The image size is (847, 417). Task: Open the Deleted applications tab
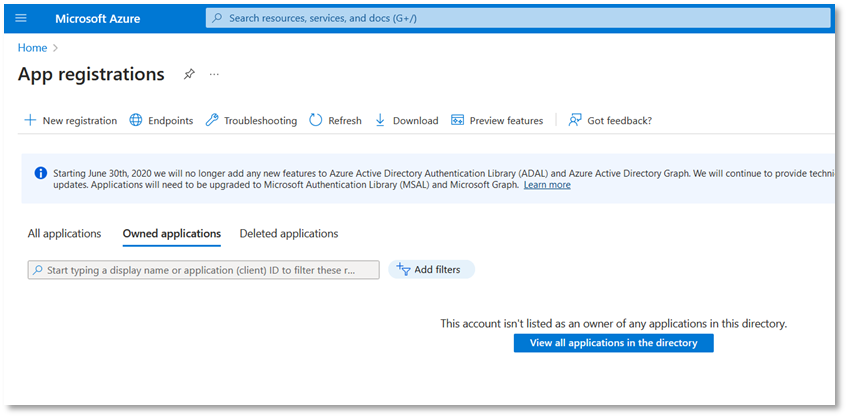tap(289, 234)
